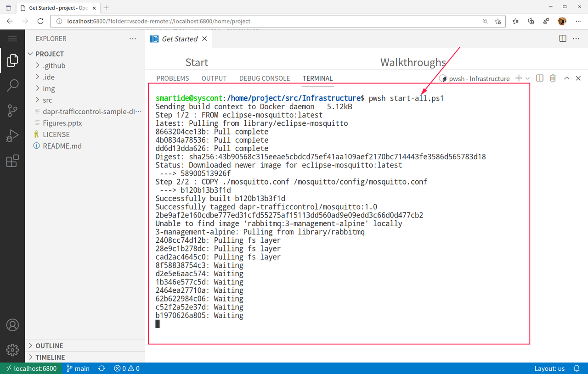This screenshot has height=374, width=588.
Task: Expand the img folder
Action: [85, 89]
